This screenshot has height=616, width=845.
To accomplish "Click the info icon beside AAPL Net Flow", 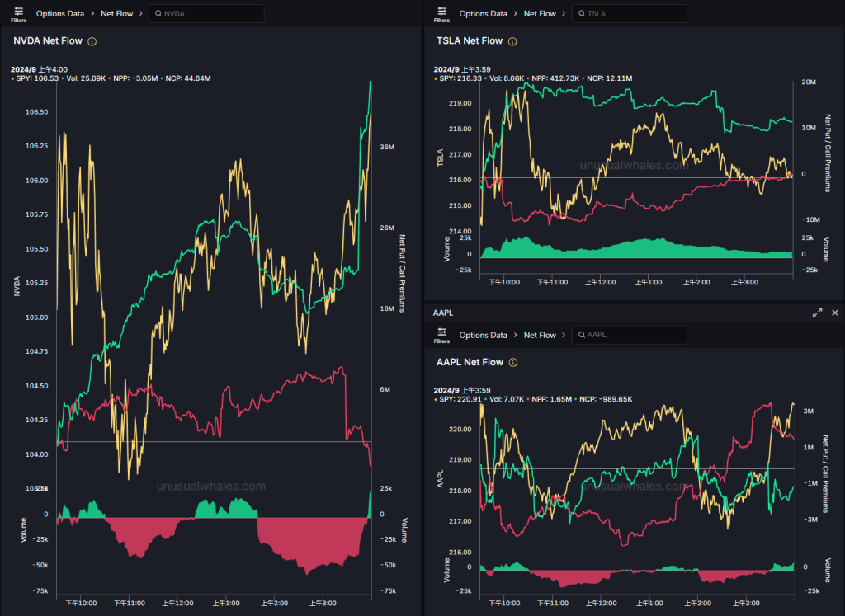I will click(512, 362).
